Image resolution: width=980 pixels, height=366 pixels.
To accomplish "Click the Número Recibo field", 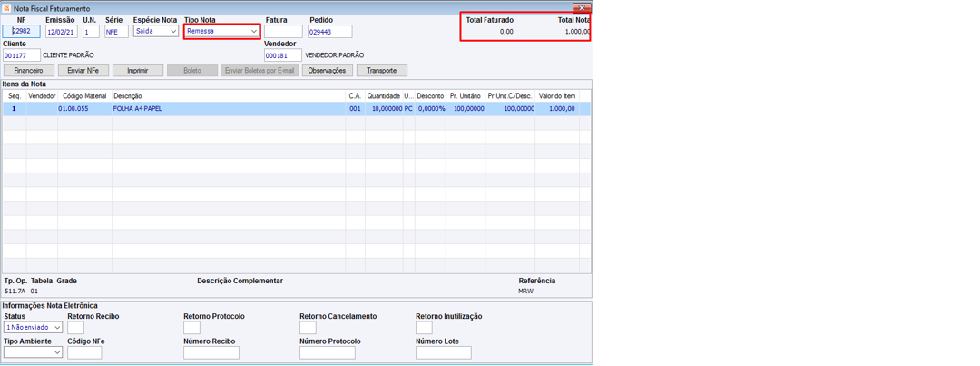I will click(x=211, y=353).
